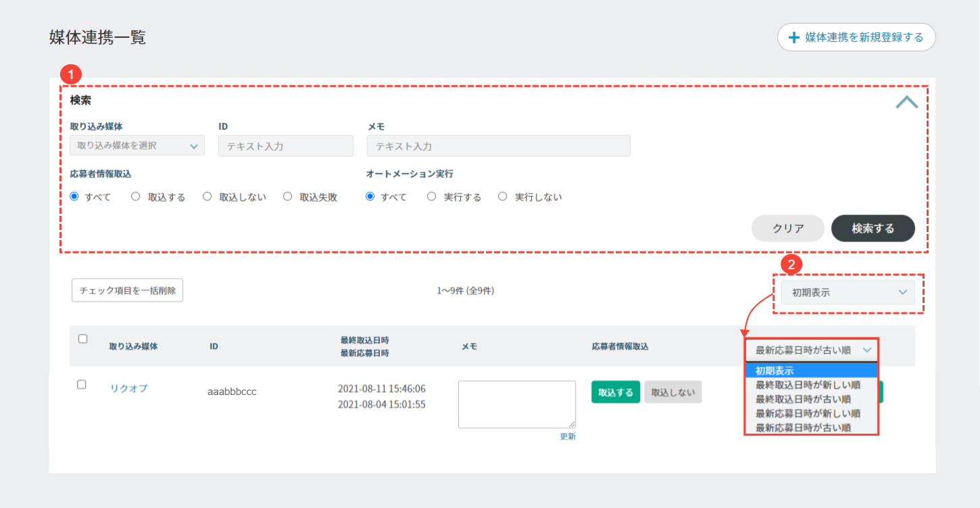Select 取込する radio under 応募者情報取込
The height and width of the screenshot is (508, 980).
(136, 197)
